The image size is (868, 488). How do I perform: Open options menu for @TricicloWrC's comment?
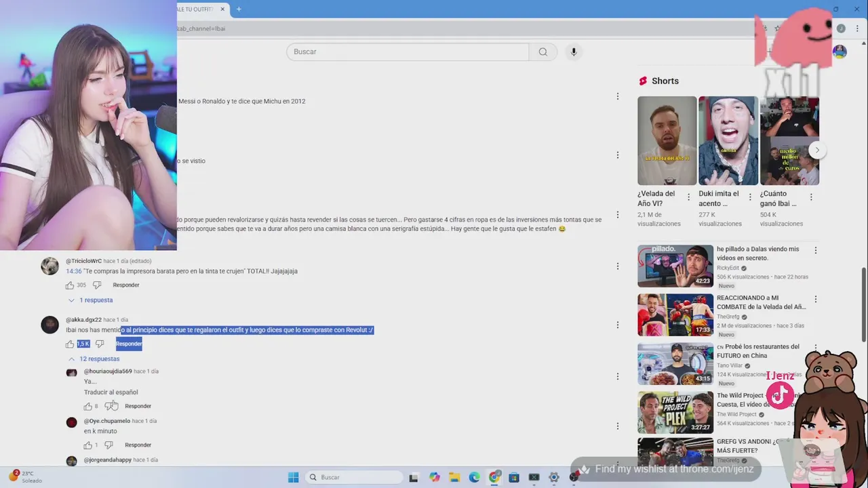coord(617,266)
